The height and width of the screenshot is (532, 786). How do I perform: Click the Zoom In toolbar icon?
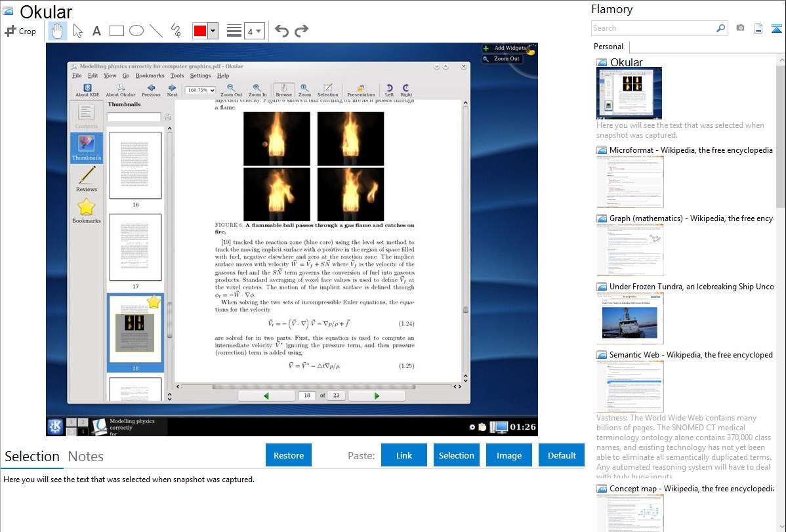[257, 91]
